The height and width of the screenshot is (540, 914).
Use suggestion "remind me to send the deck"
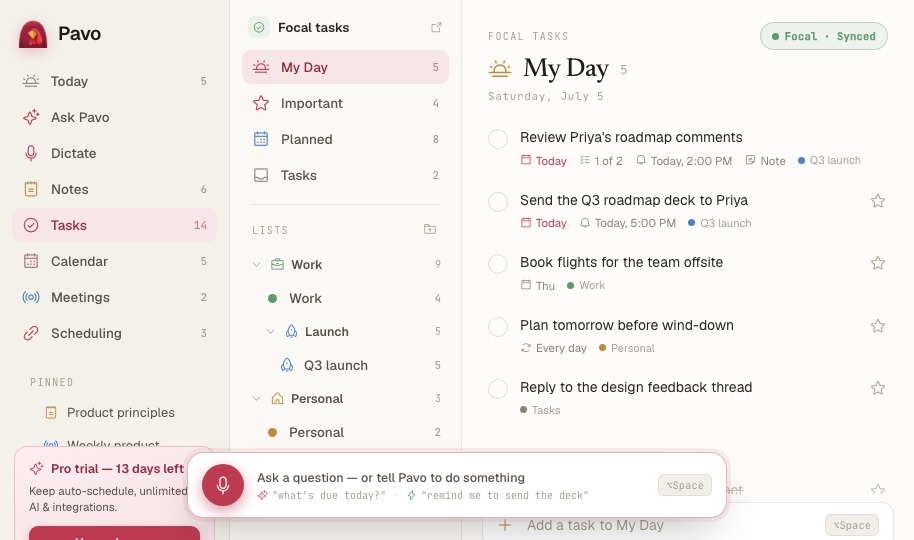tap(498, 495)
